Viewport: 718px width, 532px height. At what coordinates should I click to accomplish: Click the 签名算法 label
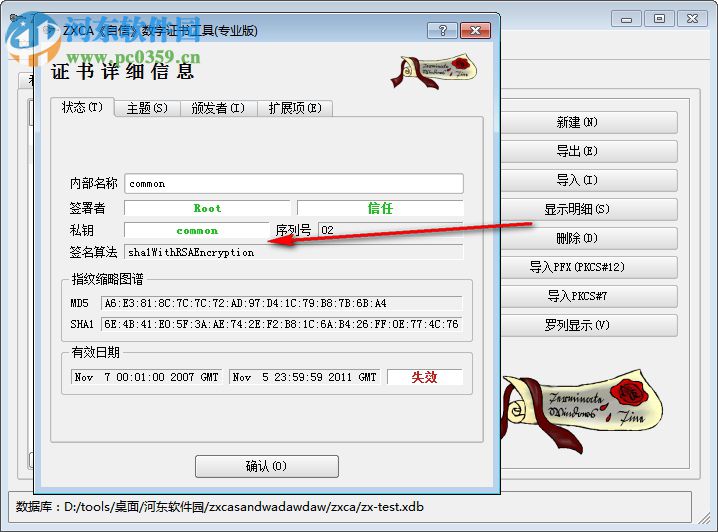93,252
